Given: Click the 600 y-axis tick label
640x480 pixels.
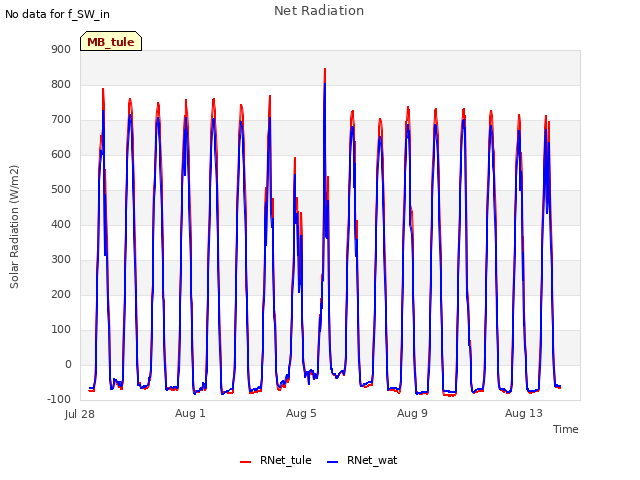Looking at the screenshot, I should 61,154.
